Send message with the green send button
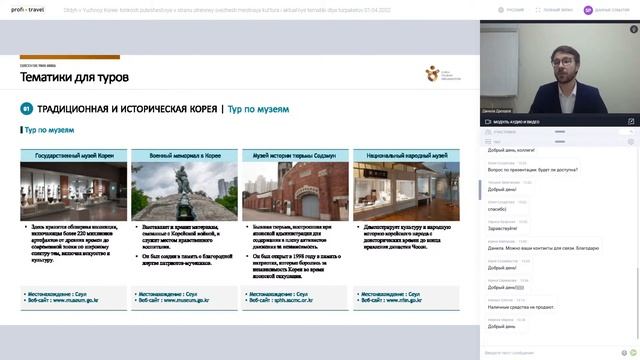 633,353
